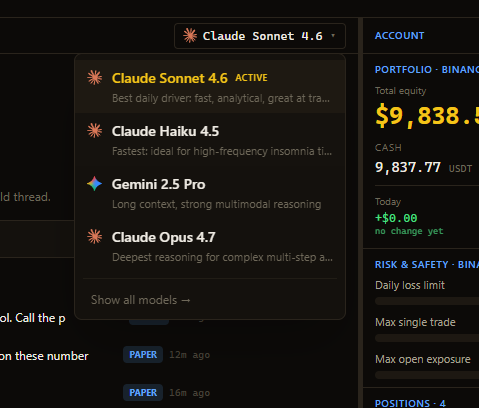Click the dropdown arrow beside Claude Sonnet 4.6

tap(333, 35)
